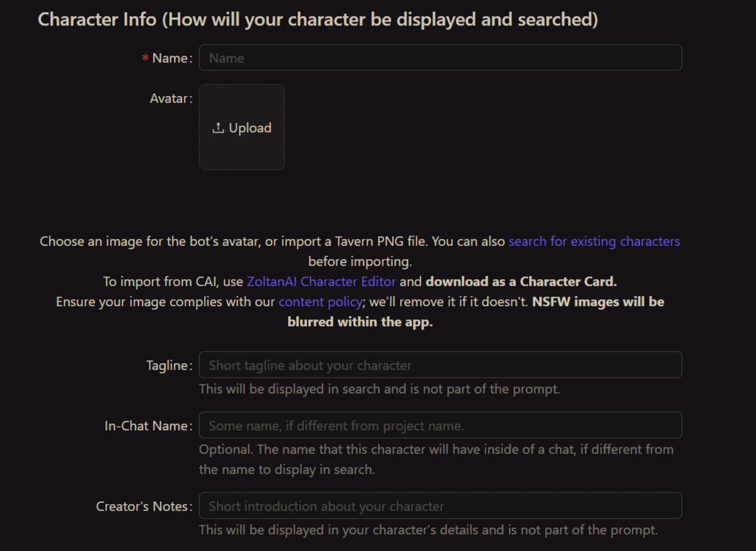This screenshot has height=551, width=756.
Task: Click the Character Info section heading
Action: click(x=318, y=19)
